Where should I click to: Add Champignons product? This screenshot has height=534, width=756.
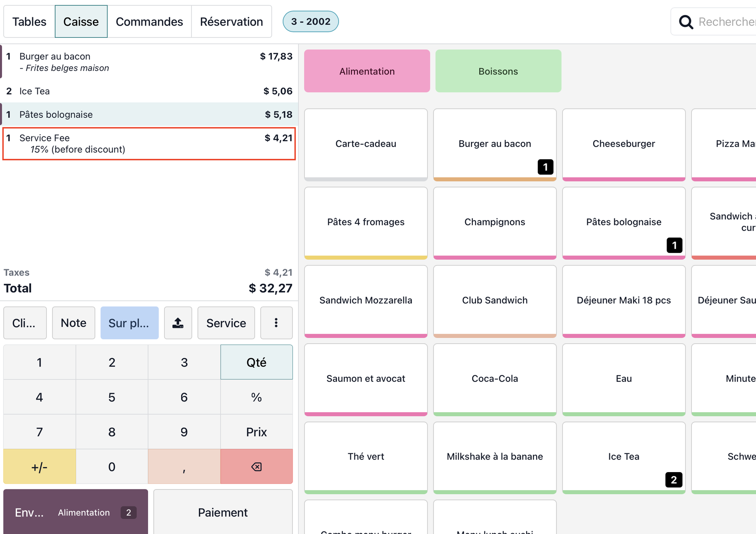pyautogui.click(x=495, y=223)
